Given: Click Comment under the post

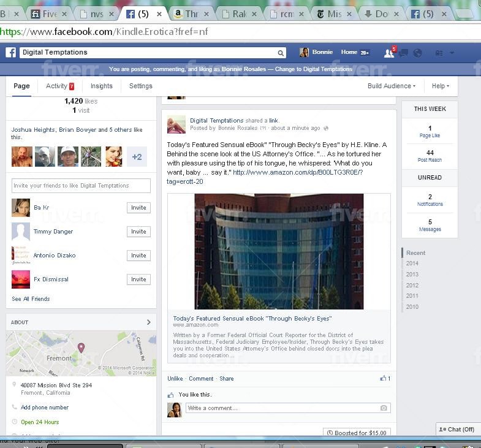Looking at the screenshot, I should click(x=201, y=379).
